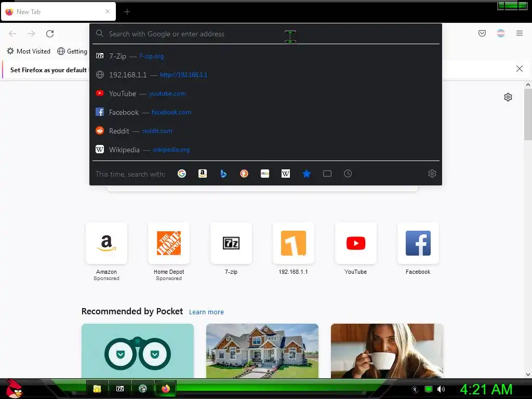Open a new tab with plus button
Screen dimensions: 532x399
coord(127,12)
